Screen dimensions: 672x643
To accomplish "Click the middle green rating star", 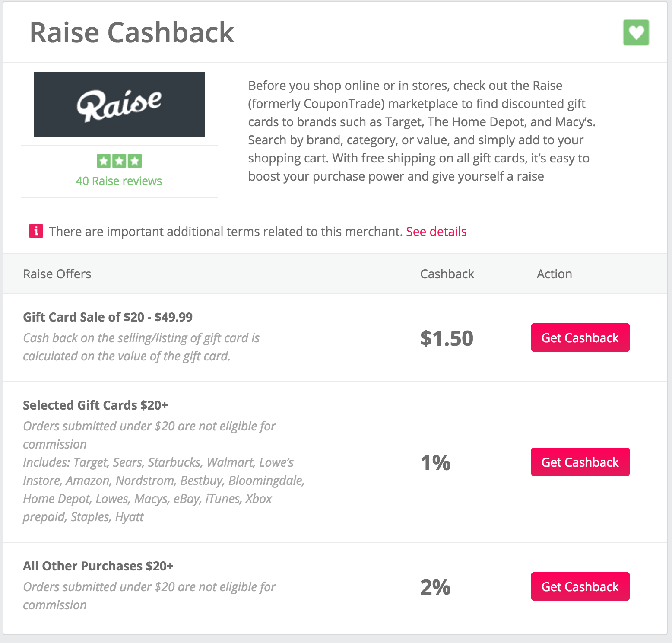I will tap(119, 161).
